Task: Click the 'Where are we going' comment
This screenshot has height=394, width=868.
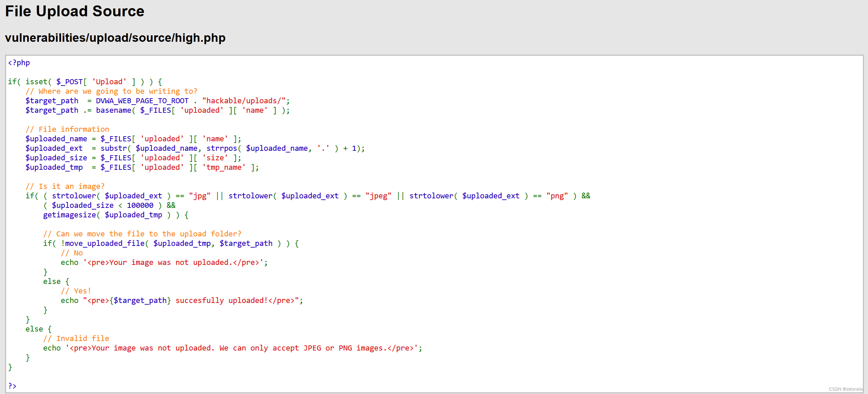Action: [x=111, y=91]
